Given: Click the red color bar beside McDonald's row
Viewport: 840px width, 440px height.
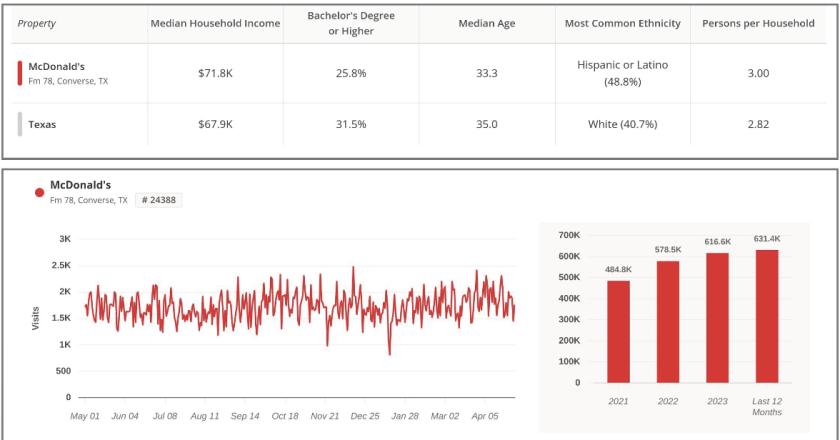Looking at the screenshot, I should [20, 73].
